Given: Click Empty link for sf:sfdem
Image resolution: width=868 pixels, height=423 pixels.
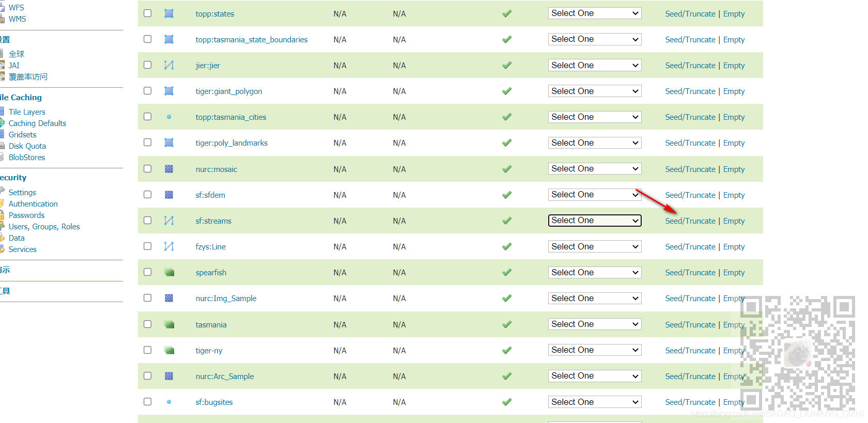Looking at the screenshot, I should pos(734,195).
